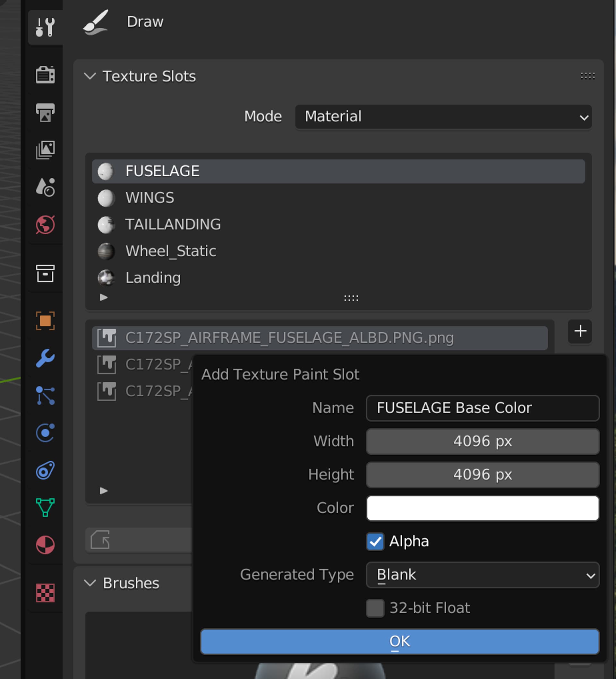The width and height of the screenshot is (616, 679).
Task: Open the Mode dropdown set to Material
Action: (443, 117)
